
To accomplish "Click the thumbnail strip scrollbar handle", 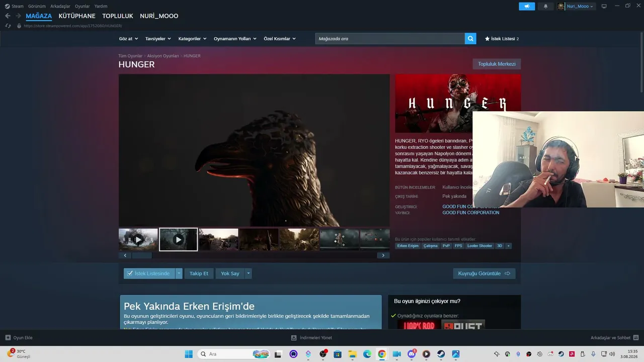I will [141, 255].
